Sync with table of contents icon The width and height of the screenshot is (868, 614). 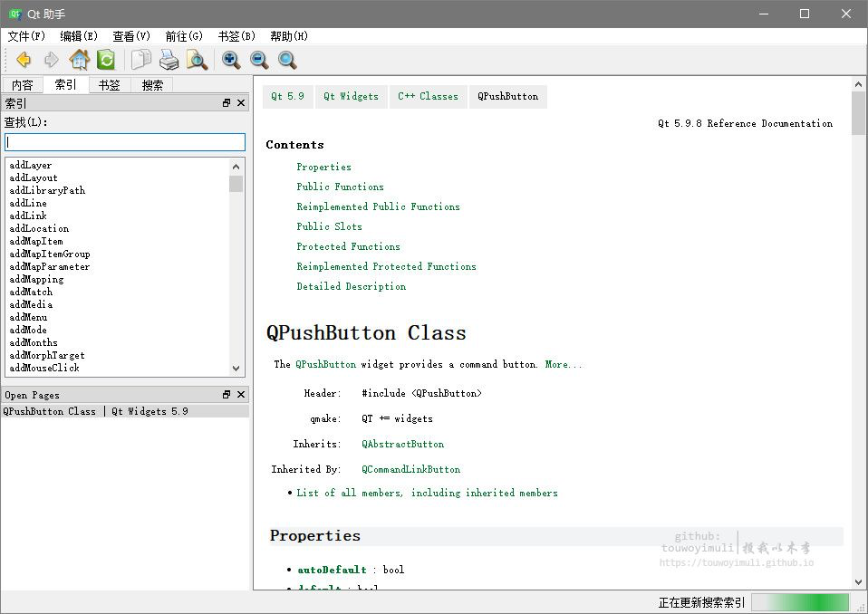(x=106, y=60)
